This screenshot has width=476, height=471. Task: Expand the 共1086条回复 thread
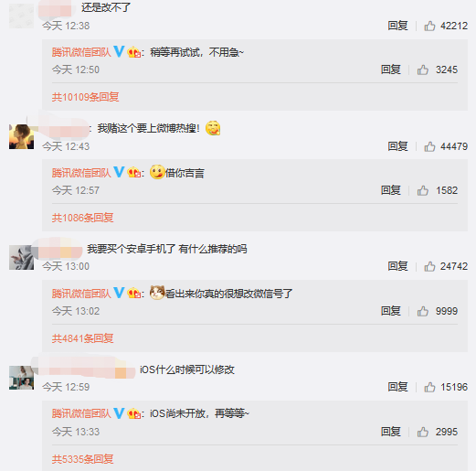point(82,218)
